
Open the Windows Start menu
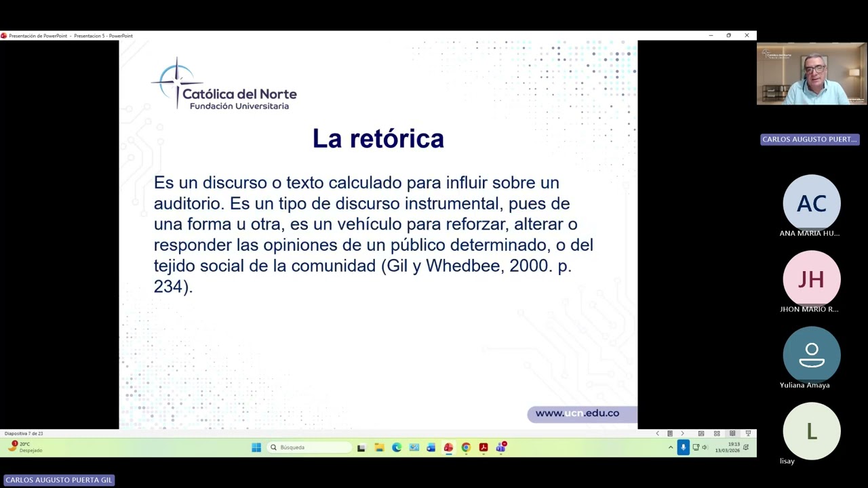click(x=256, y=447)
